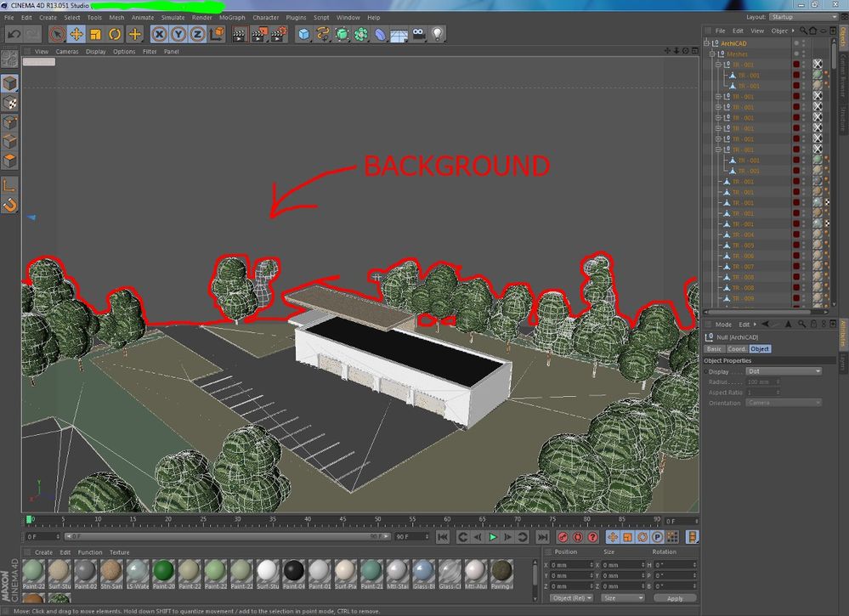
Task: Select the dark green Paint-20 material
Action: pyautogui.click(x=163, y=574)
